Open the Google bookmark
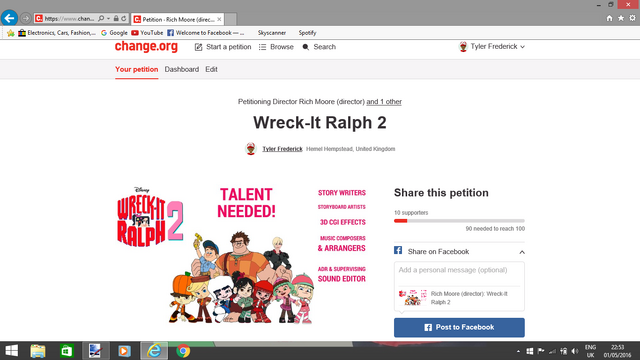 [x=114, y=33]
